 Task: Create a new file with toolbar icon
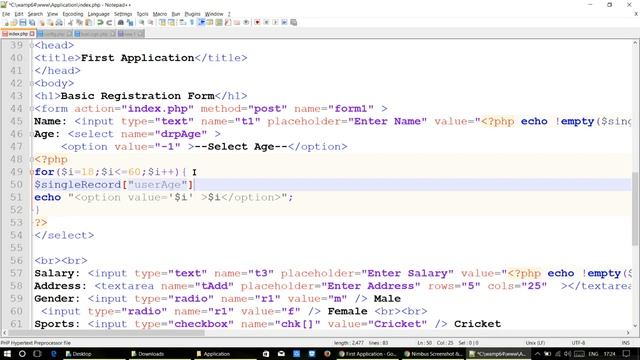(x=6, y=22)
